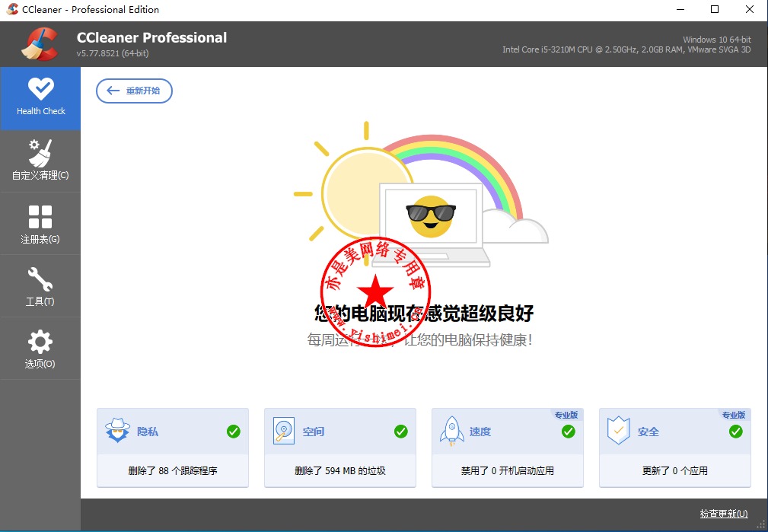Click the version text v5.77.8521 (64-bit)
The height and width of the screenshot is (532, 768).
113,53
